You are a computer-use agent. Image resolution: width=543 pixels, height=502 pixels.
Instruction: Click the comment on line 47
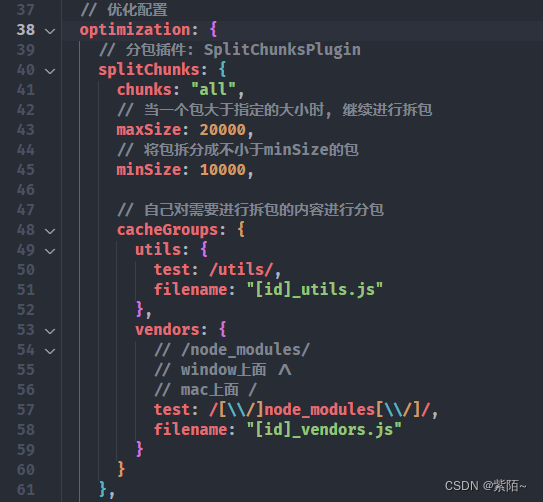click(250, 210)
